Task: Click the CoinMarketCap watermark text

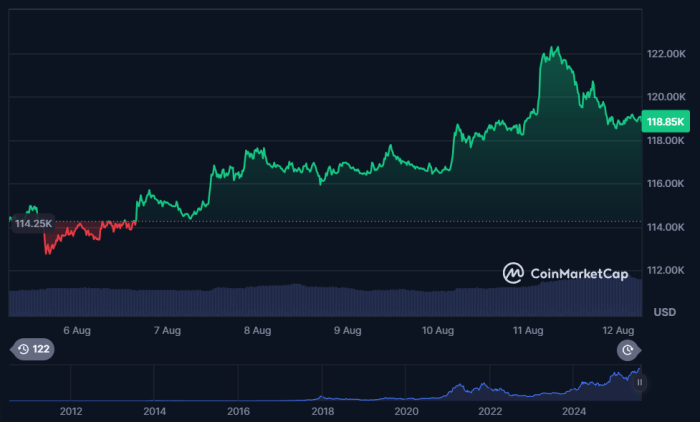Action: 580,272
